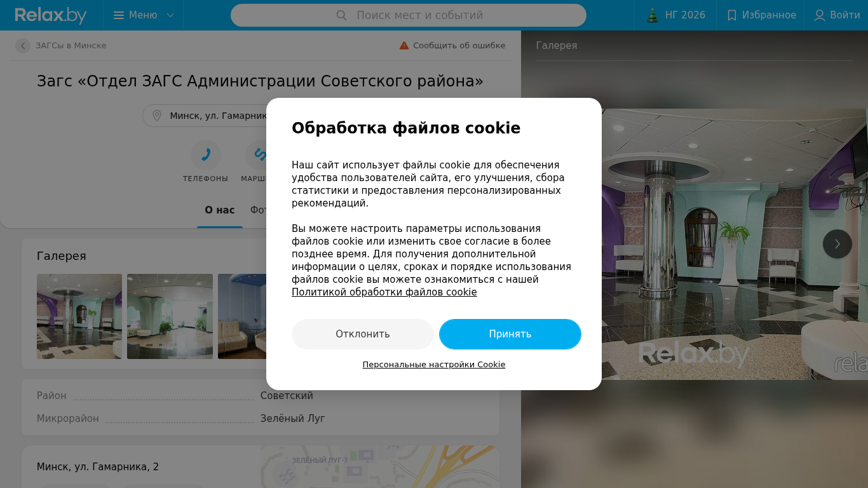This screenshot has width=868, height=488.
Task: Accept cookies with Принять
Action: coord(510,334)
